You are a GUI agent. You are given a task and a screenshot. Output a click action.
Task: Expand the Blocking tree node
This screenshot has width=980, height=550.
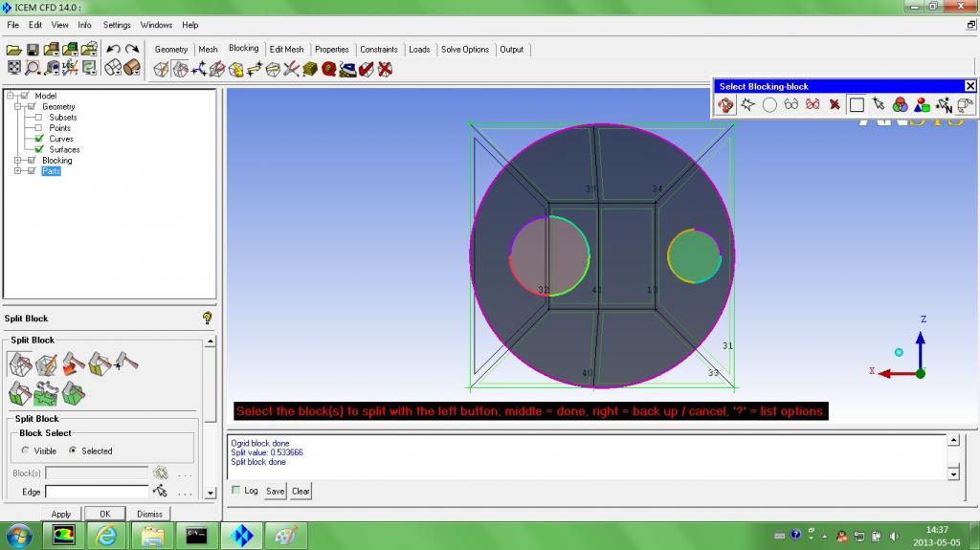pos(17,161)
